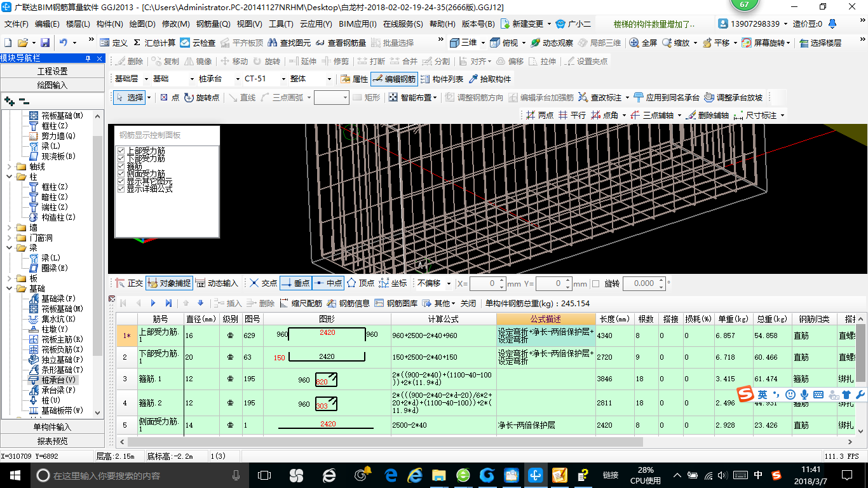Toggle 侧面受力筋 checkbox
Image resolution: width=868 pixels, height=488 pixels.
point(121,173)
